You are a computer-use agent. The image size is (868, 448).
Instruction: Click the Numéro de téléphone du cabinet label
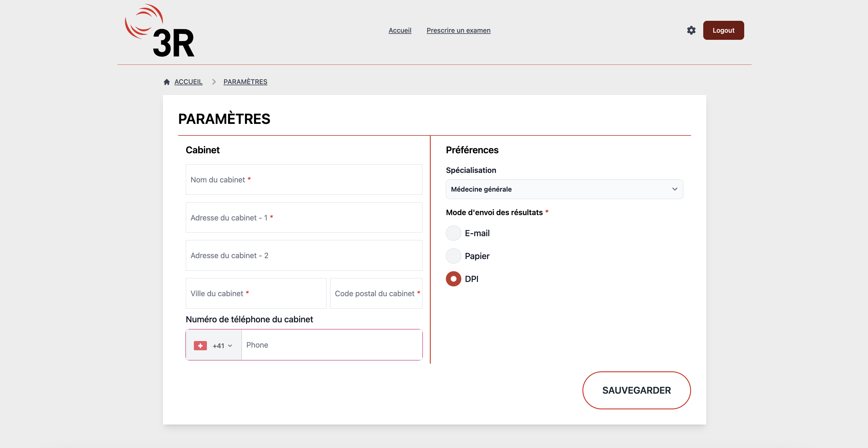249,319
